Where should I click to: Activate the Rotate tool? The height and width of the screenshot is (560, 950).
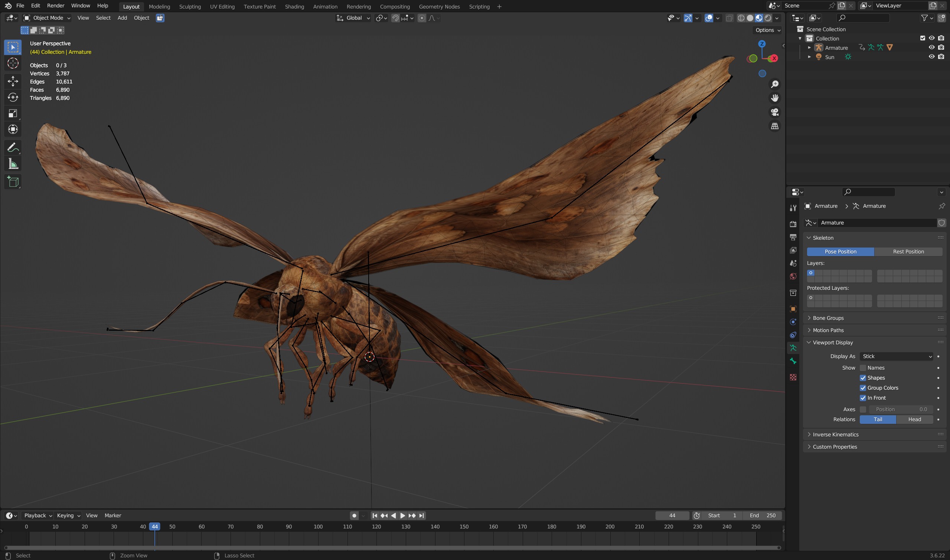[13, 97]
